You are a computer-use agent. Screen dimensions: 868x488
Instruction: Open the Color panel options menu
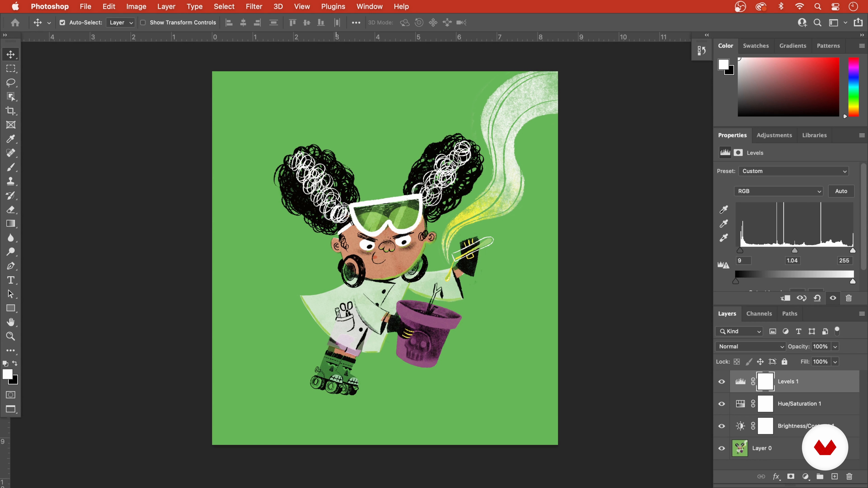(x=862, y=46)
